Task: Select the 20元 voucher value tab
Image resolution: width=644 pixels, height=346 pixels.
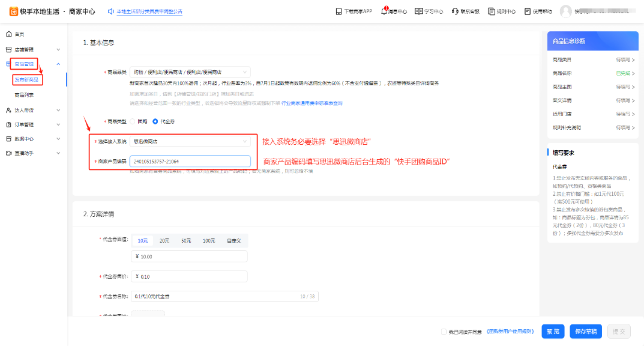Action: [x=164, y=241]
